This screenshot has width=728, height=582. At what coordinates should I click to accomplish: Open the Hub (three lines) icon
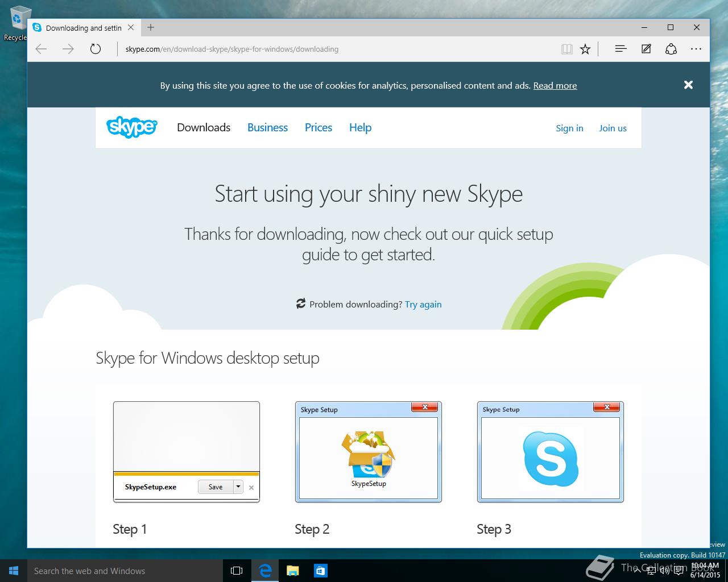(621, 49)
